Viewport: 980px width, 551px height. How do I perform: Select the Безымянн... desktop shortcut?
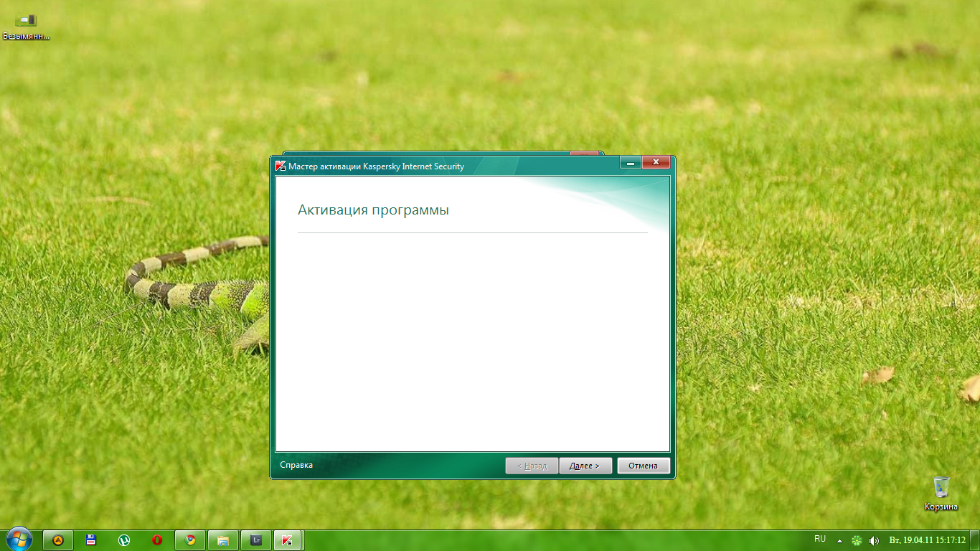click(x=26, y=27)
